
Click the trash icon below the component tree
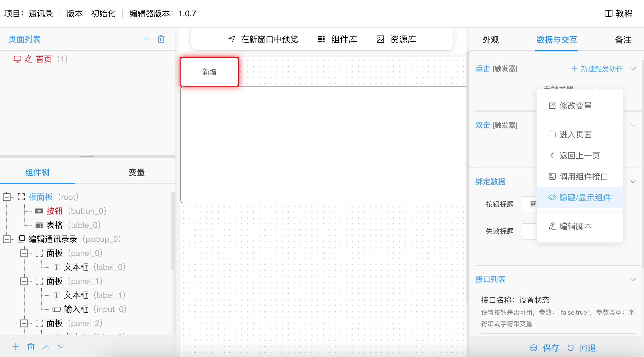(31, 347)
